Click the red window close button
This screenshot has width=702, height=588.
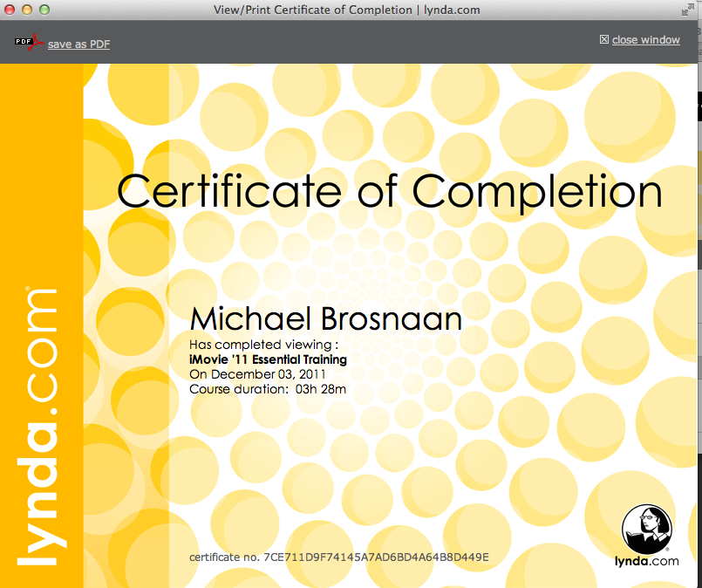[x=10, y=10]
